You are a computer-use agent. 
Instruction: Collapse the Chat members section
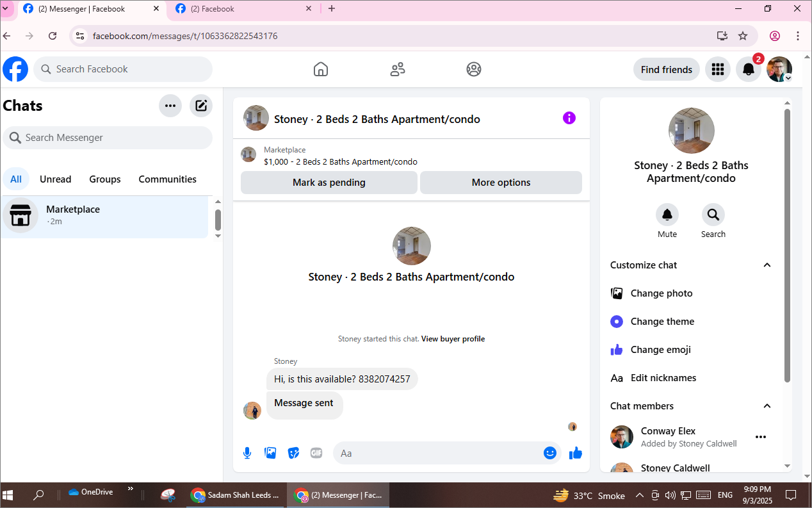767,406
